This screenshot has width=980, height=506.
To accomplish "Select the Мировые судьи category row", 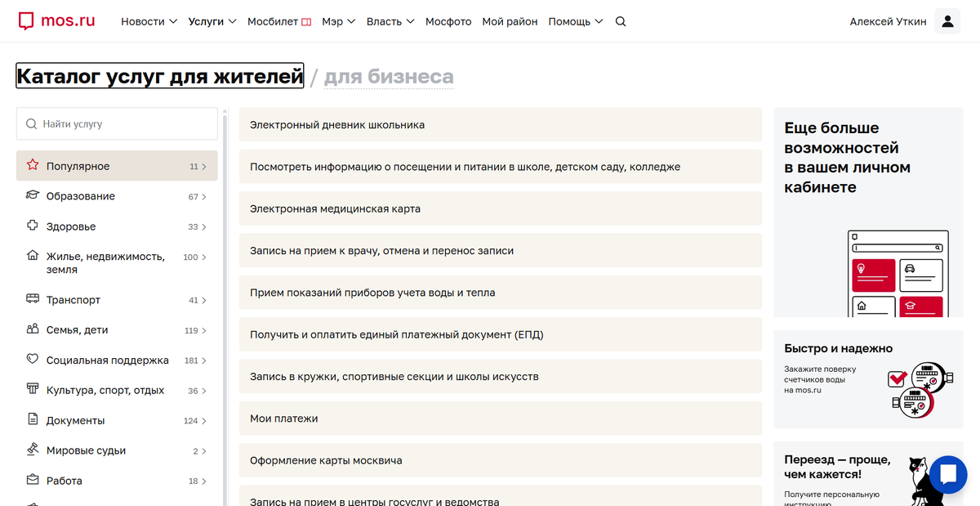I will 117,450.
